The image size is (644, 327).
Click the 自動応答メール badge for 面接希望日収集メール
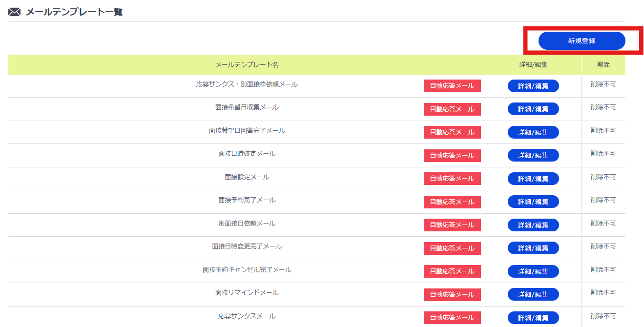coord(452,109)
